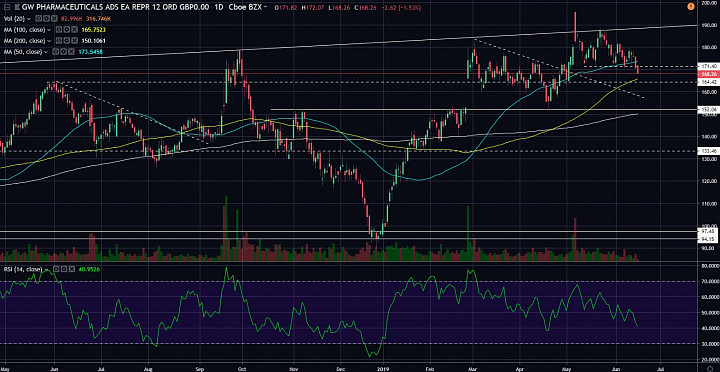Toggle visibility of the Vol (20) indicator
This screenshot has width=720, height=372.
(39, 18)
